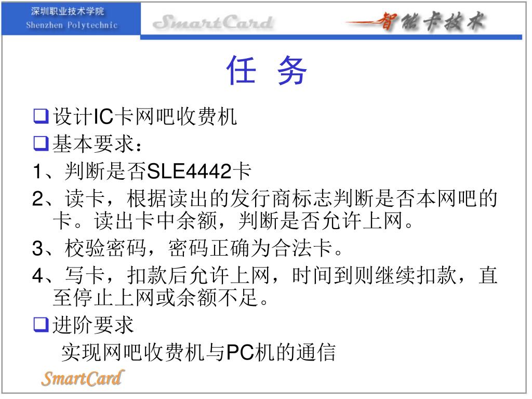The width and height of the screenshot is (532, 399).
Task: Click the Shenzhen Polytechnic logo banner
Action: [x=71, y=19]
